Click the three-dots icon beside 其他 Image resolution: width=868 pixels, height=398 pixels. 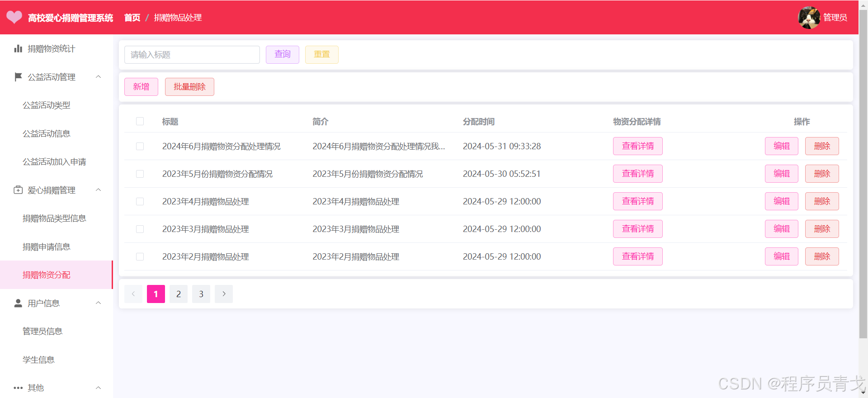(x=18, y=388)
